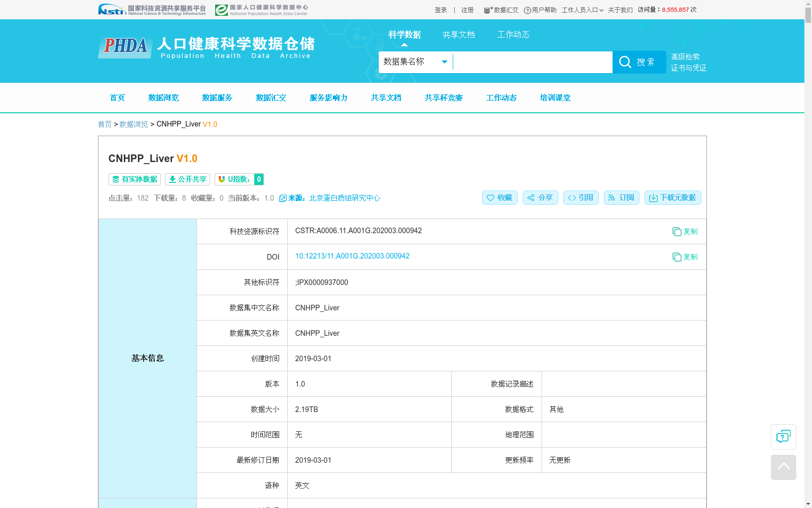The height and width of the screenshot is (508, 812).
Task: Click the breadcrumb 首页 link
Action: (105, 124)
